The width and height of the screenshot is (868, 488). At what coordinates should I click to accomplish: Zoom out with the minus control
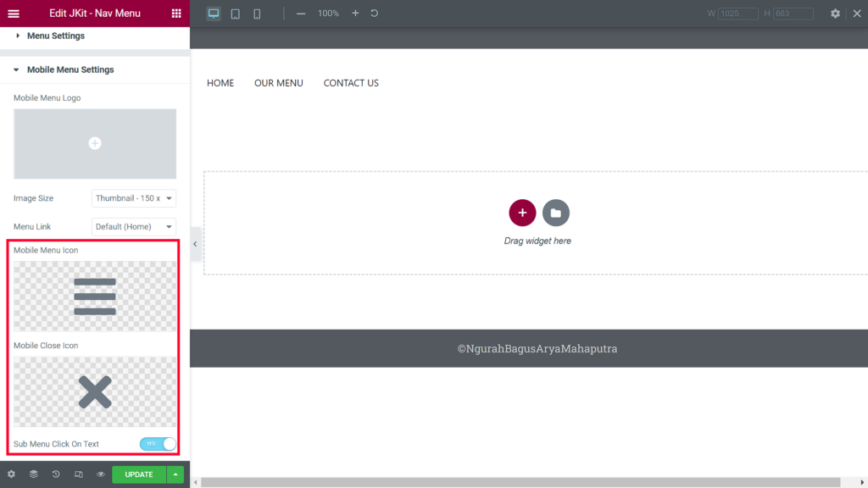[x=301, y=13]
